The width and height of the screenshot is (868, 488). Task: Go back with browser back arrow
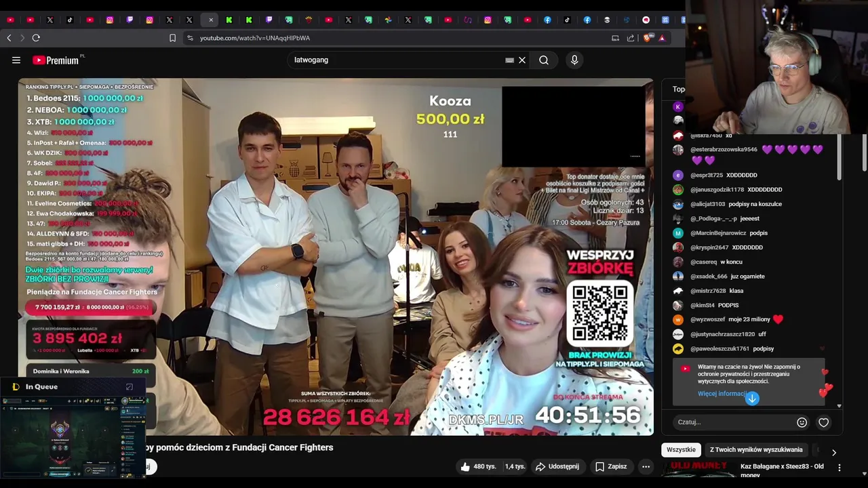[x=9, y=38]
